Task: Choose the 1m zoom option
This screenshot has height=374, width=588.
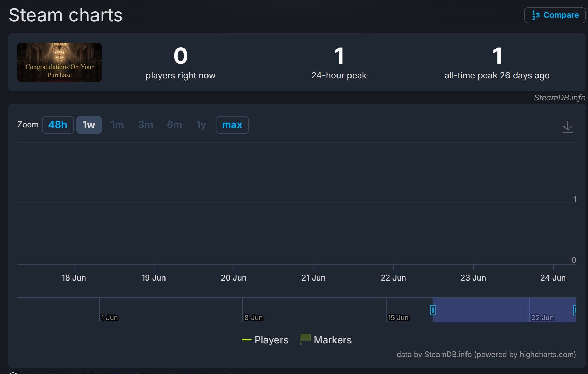Action: (x=117, y=125)
